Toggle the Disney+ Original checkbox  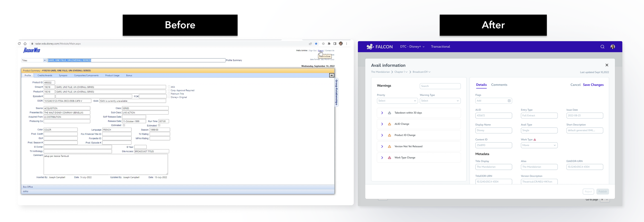169,97
